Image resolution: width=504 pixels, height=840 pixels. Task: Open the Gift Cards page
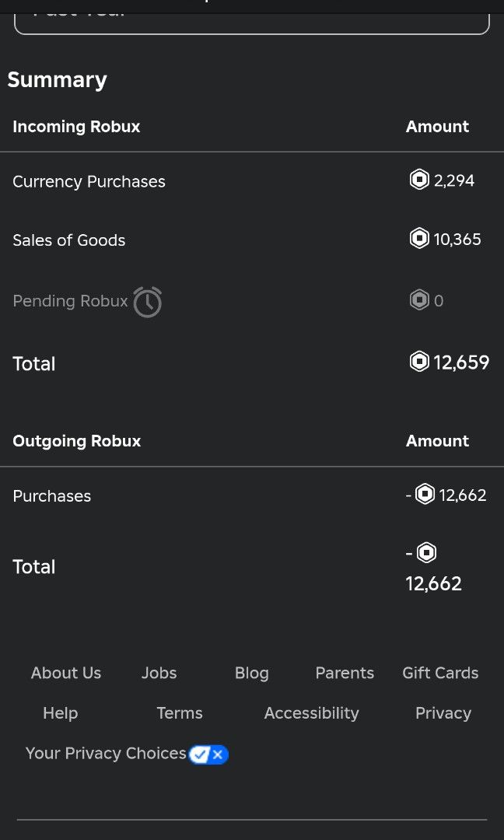[440, 673]
